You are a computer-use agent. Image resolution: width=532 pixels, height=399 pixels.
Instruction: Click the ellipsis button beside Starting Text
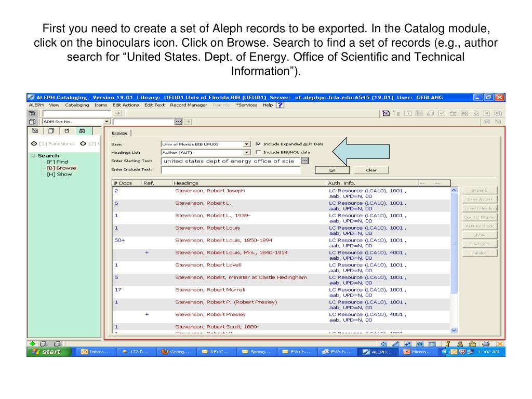(x=304, y=161)
